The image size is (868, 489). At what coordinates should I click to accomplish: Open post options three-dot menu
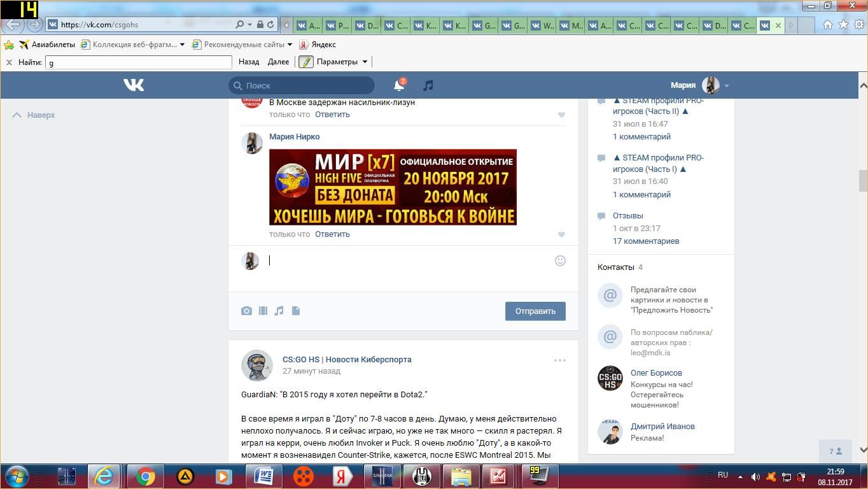tap(560, 360)
